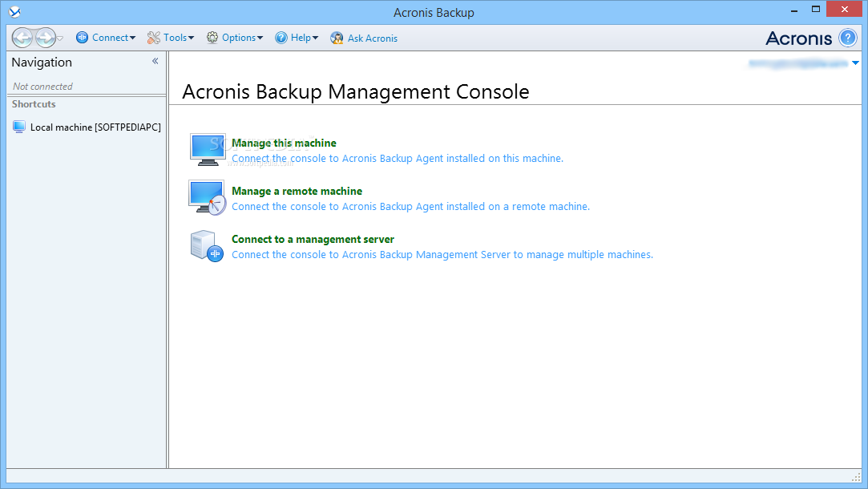Image resolution: width=868 pixels, height=489 pixels.
Task: Collapse the Navigation pane with the double chevron
Action: click(x=155, y=61)
